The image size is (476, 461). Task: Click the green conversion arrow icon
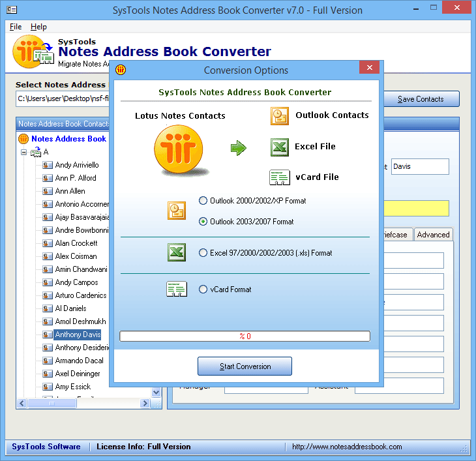click(x=238, y=148)
